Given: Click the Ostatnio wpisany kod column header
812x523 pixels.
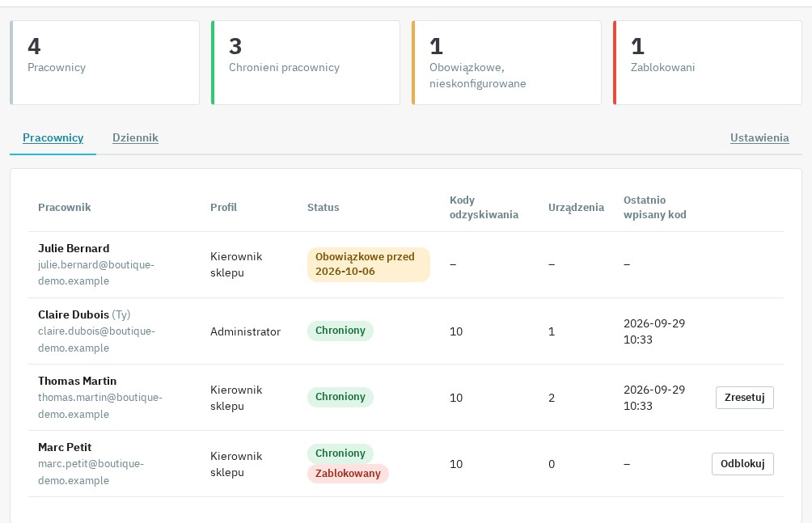Looking at the screenshot, I should (654, 207).
